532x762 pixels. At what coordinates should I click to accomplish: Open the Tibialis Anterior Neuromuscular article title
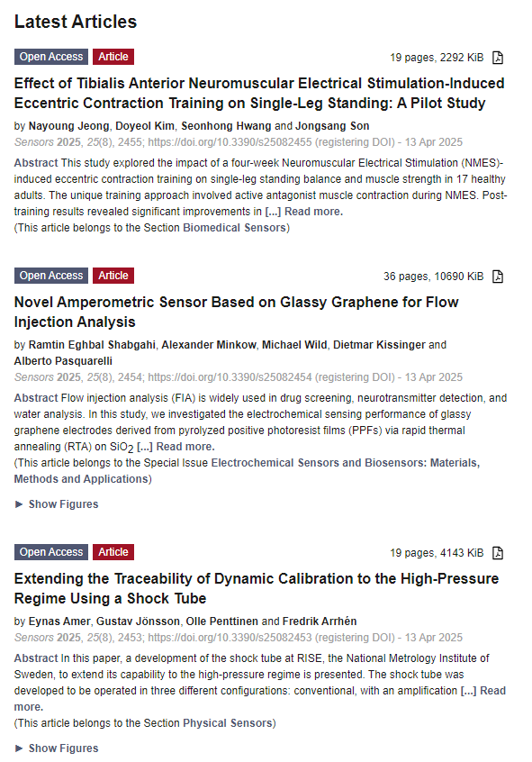click(259, 94)
